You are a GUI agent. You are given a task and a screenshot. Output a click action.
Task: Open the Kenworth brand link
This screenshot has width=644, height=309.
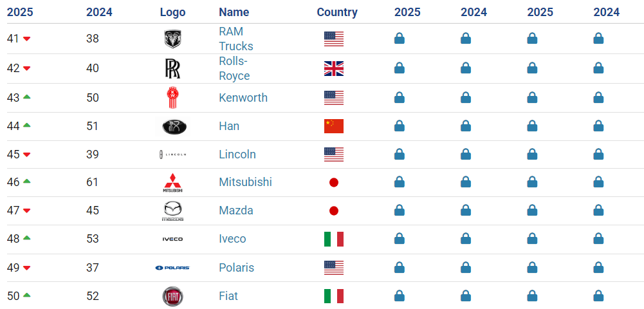coord(243,98)
